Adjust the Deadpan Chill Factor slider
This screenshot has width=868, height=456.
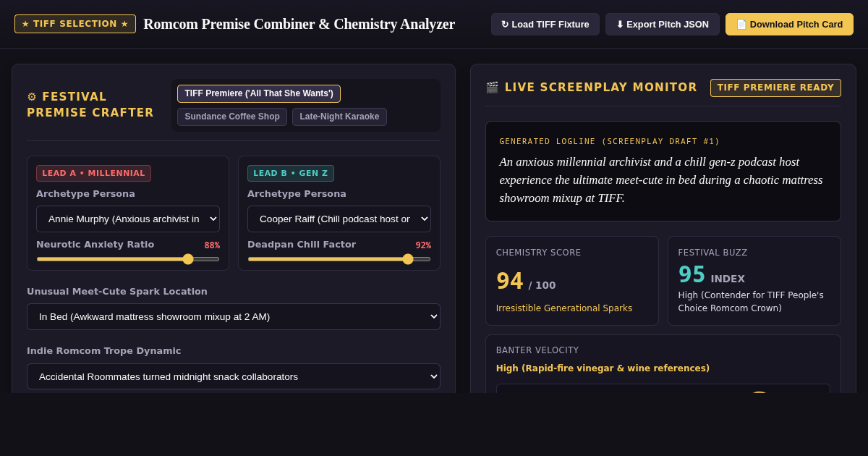point(339,259)
